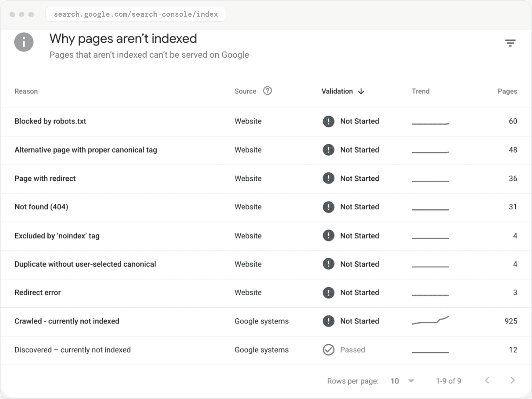This screenshot has height=399, width=532.
Task: Click the info icon beside the heading
Action: pyautogui.click(x=24, y=42)
